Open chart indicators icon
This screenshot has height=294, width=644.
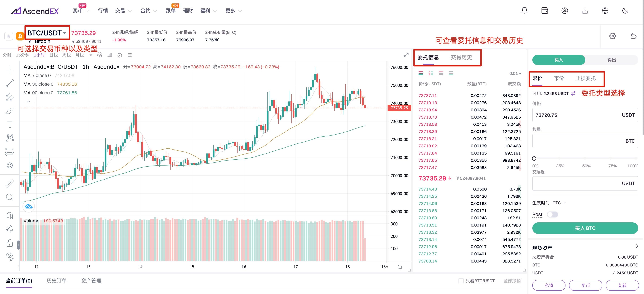click(x=109, y=55)
